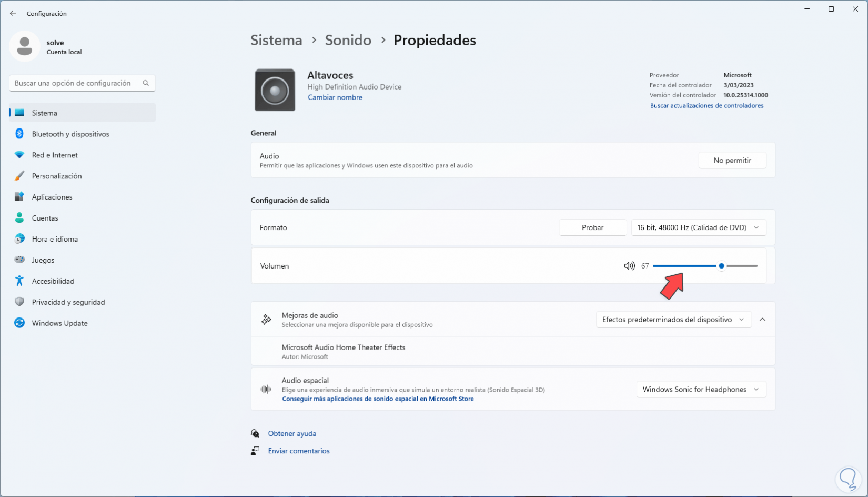Click the Cambiar nombre link

point(335,97)
